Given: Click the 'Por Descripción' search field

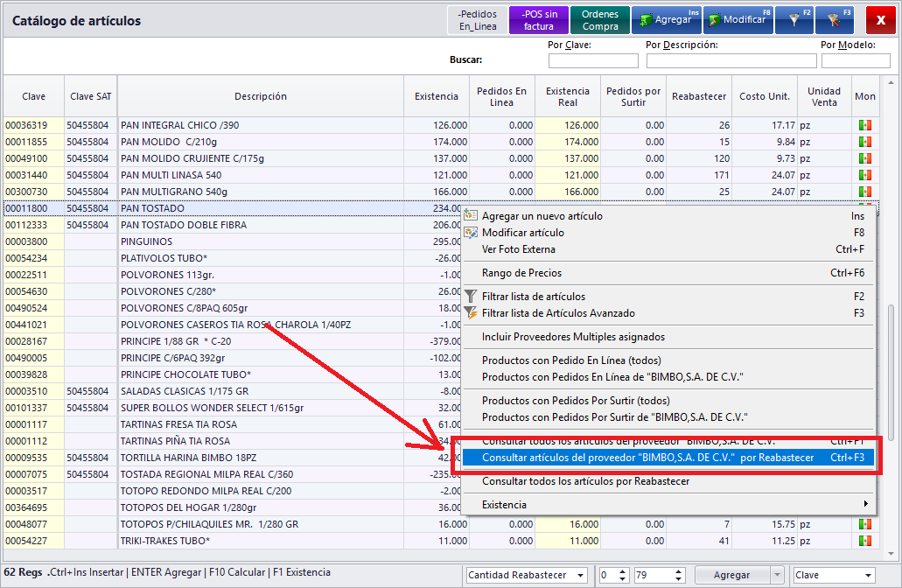Looking at the screenshot, I should 731,60.
